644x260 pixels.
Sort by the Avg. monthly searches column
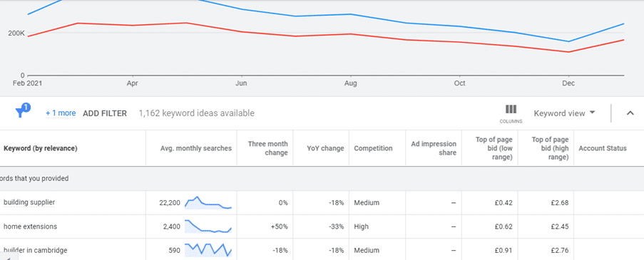coord(196,148)
